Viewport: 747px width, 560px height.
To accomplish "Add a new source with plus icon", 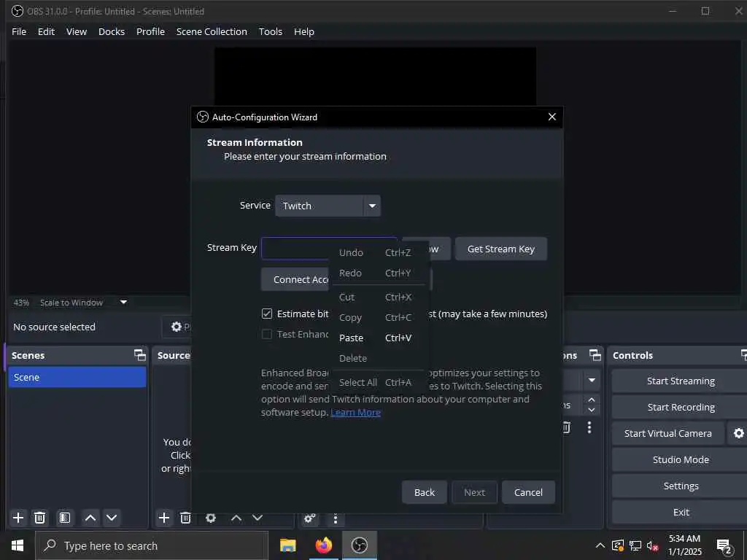I will pyautogui.click(x=164, y=518).
